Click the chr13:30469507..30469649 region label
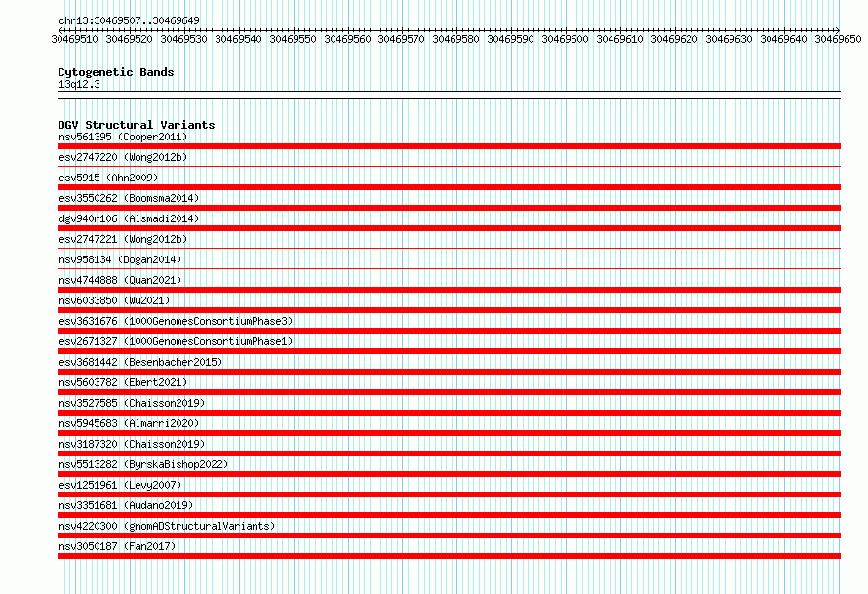 point(129,20)
